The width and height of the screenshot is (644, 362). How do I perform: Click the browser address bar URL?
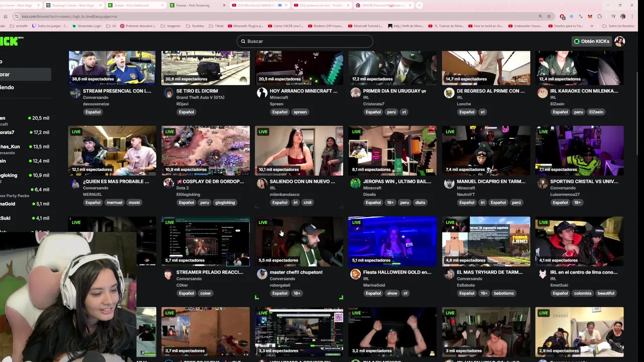click(69, 16)
